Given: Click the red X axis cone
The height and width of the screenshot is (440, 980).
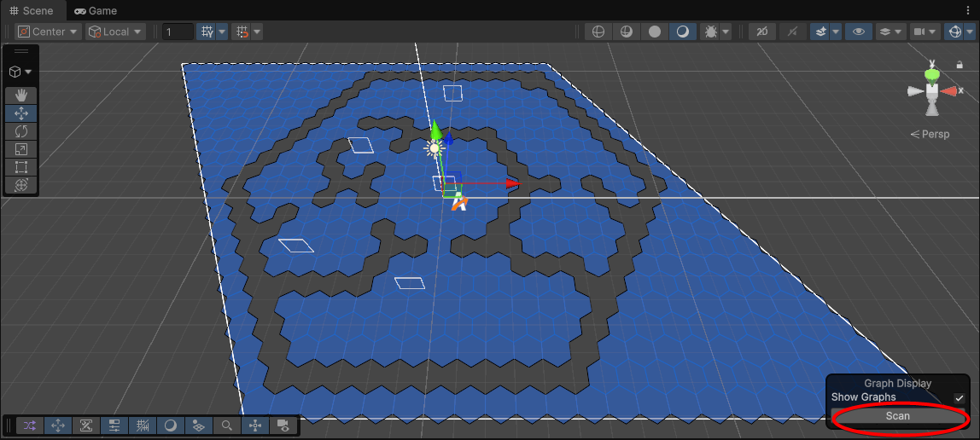Looking at the screenshot, I should pyautogui.click(x=949, y=90).
